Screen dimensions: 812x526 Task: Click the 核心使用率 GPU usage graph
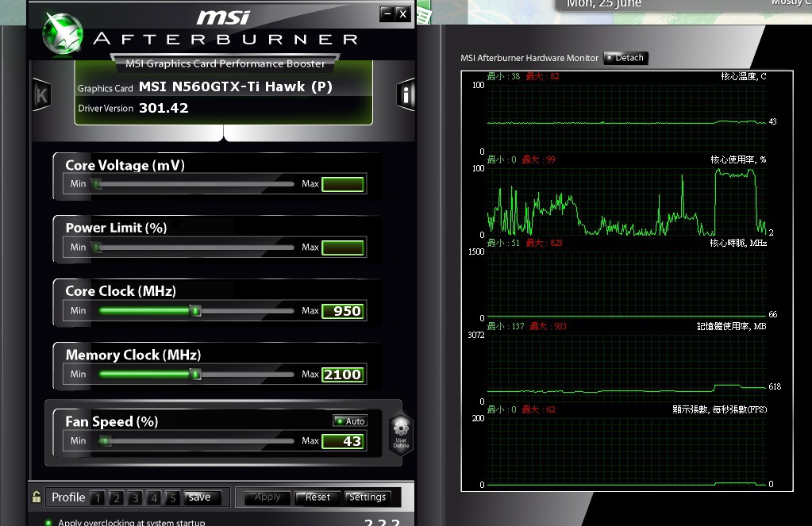point(626,202)
